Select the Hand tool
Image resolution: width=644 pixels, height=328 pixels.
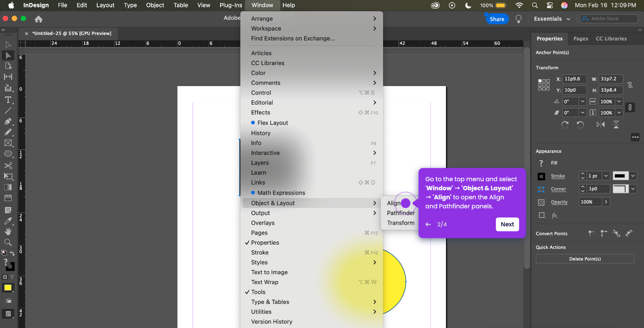click(x=8, y=232)
